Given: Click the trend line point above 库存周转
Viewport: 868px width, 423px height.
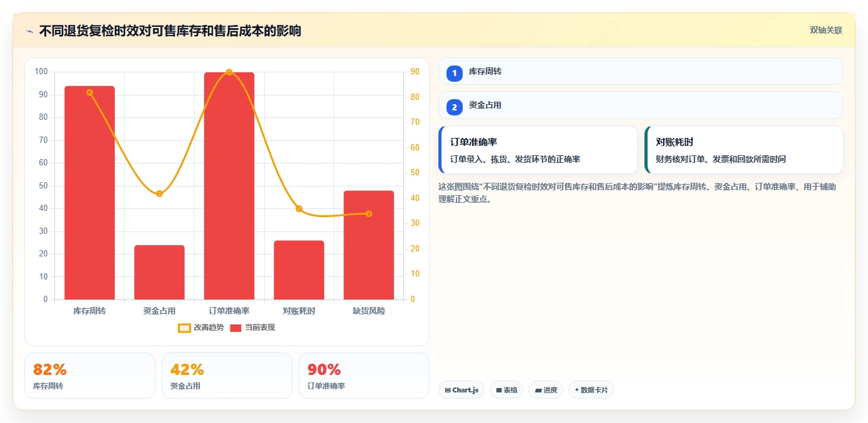Looking at the screenshot, I should [x=89, y=92].
